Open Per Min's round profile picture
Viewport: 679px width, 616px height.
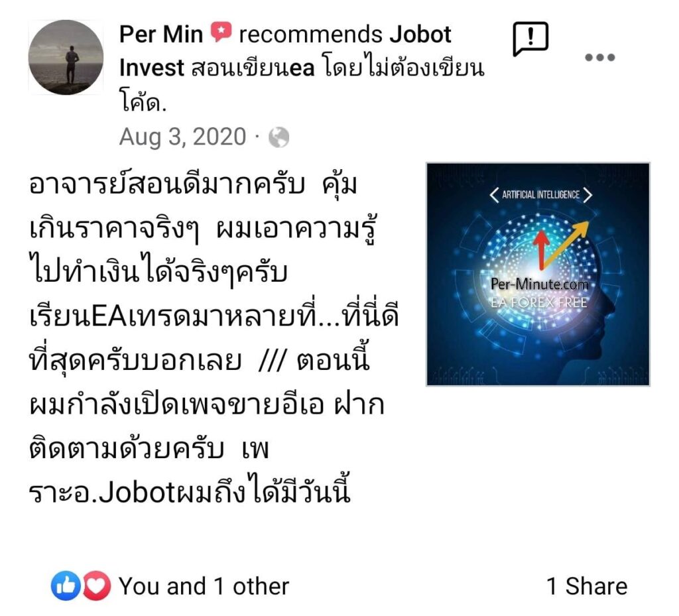coord(66,57)
